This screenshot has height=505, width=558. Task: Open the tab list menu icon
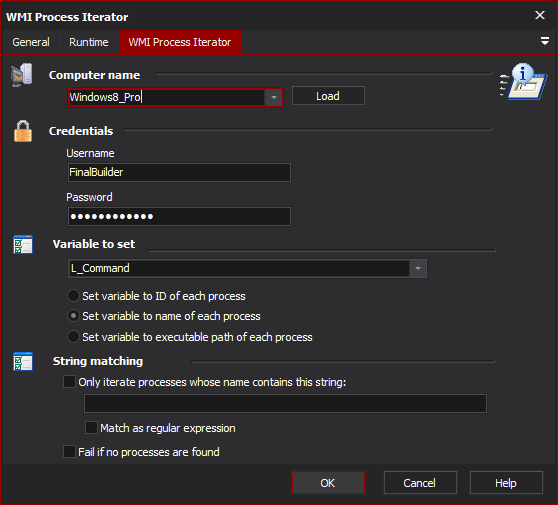click(544, 41)
